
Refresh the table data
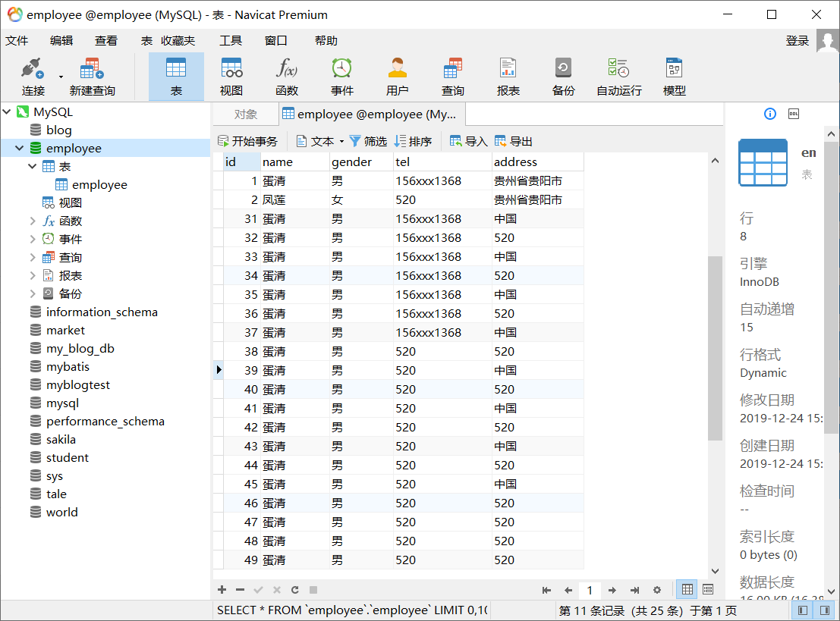(294, 589)
